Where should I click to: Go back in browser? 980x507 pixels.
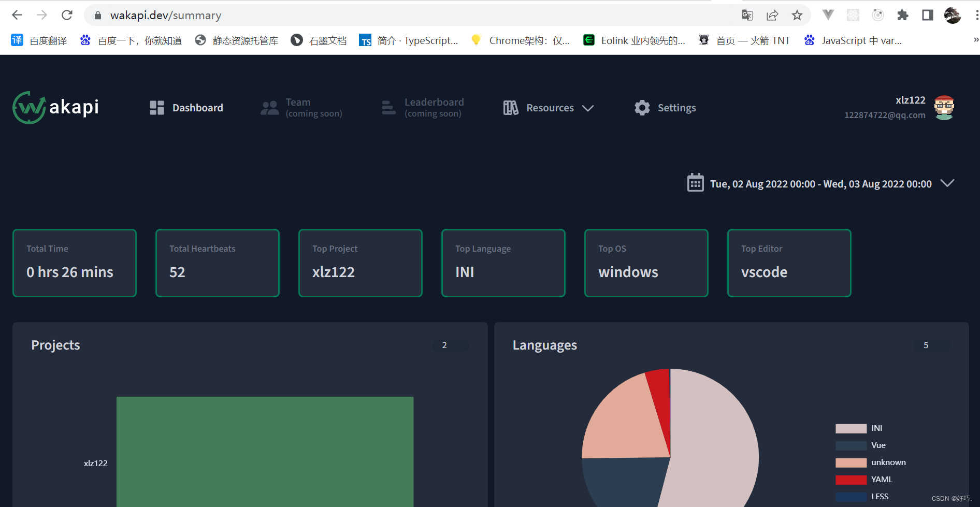[17, 15]
